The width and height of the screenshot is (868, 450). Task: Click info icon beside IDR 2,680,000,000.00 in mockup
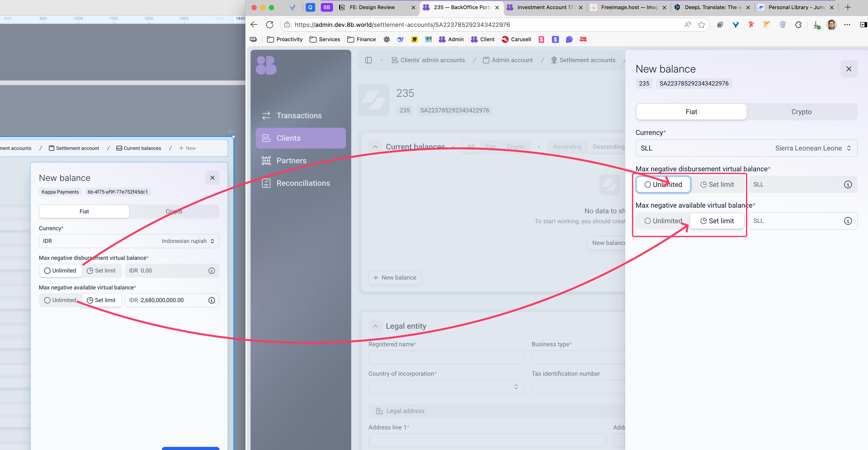[x=212, y=300]
